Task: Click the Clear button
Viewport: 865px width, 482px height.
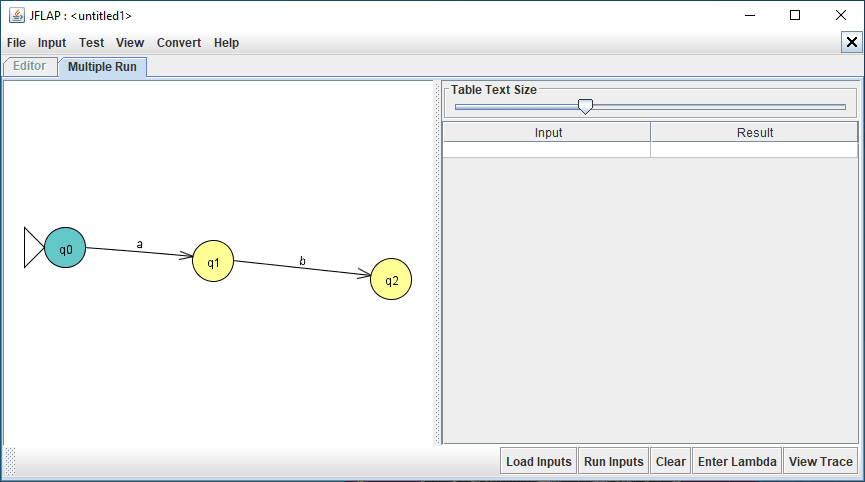Action: point(670,462)
